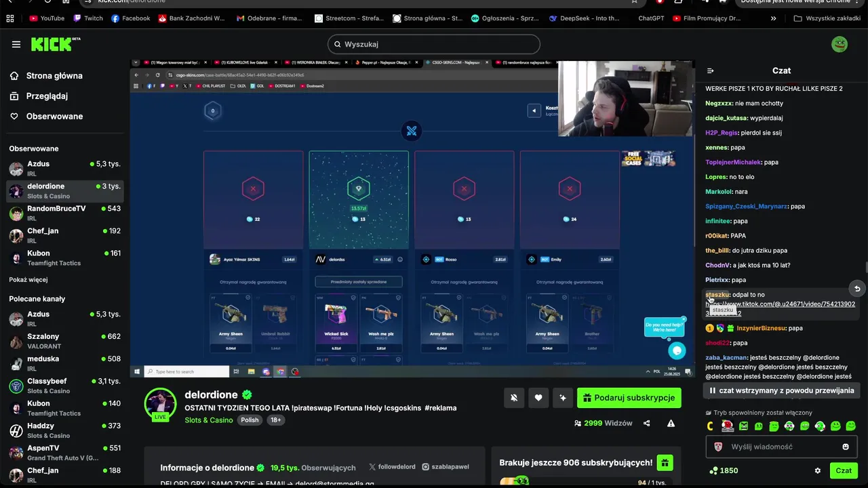
Task: Click the 18+ tag
Action: coord(275,420)
